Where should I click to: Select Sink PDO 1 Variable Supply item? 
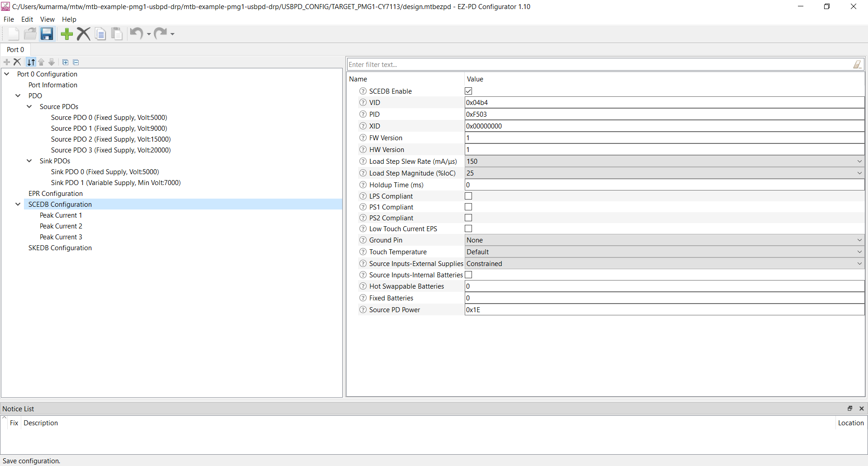click(116, 183)
